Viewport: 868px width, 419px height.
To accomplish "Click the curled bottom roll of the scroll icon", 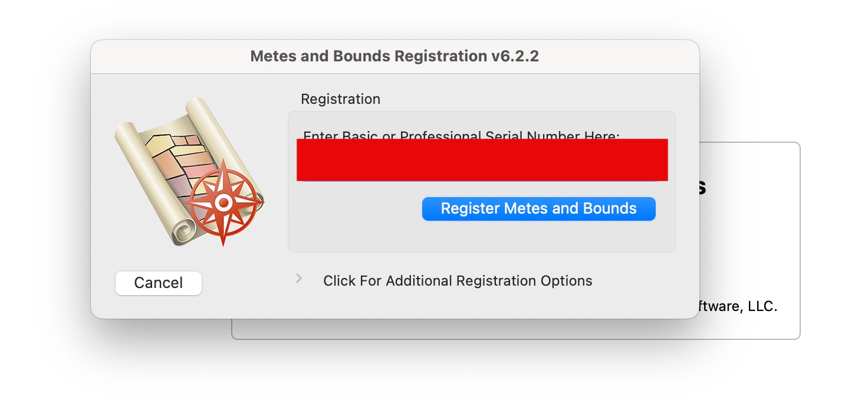I will pos(184,231).
